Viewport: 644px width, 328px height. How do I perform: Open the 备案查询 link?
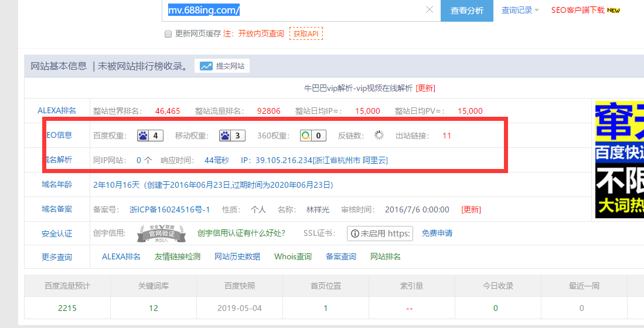(x=341, y=256)
